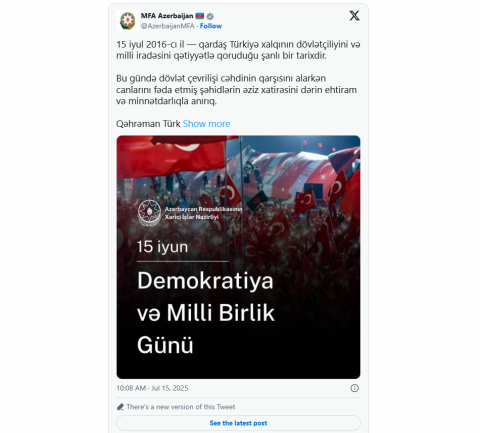Open the Turkish flags photo
Viewport: 480px width, 433px height.
(238, 257)
